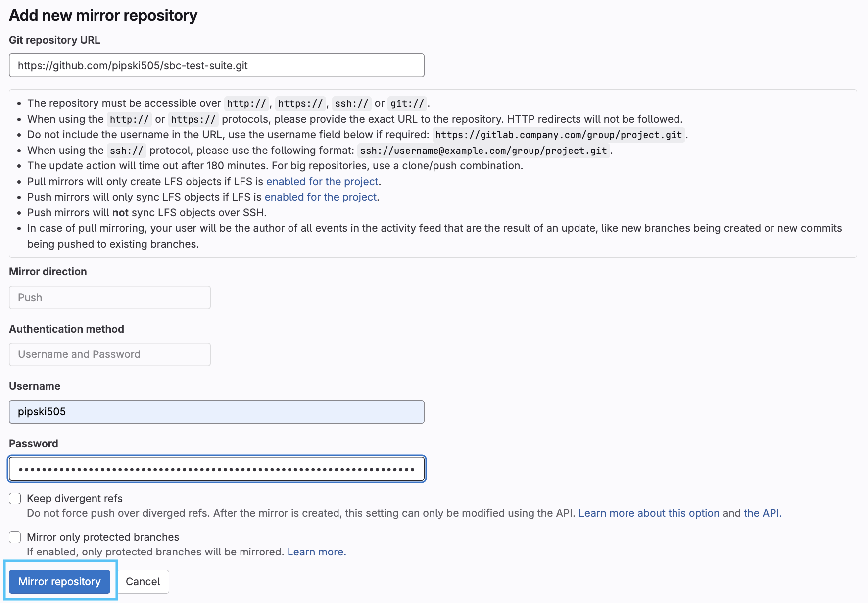Click 'In case of pull mirroring' note text

coord(434,236)
